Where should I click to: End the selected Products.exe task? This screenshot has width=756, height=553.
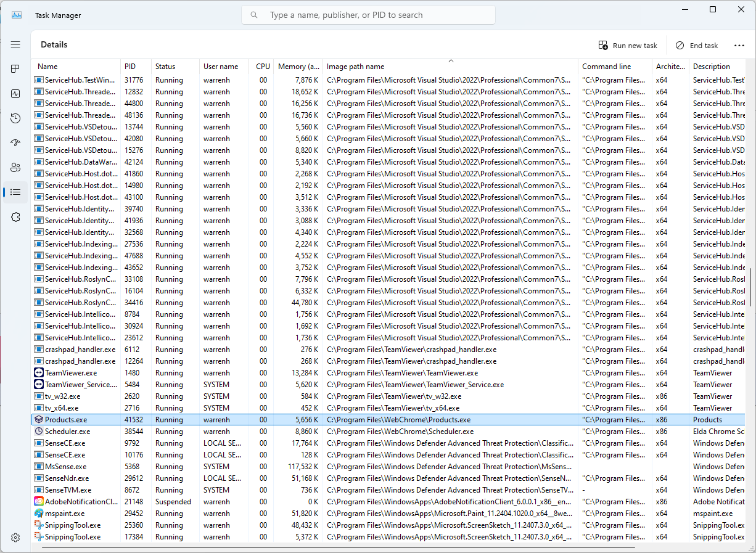[697, 45]
